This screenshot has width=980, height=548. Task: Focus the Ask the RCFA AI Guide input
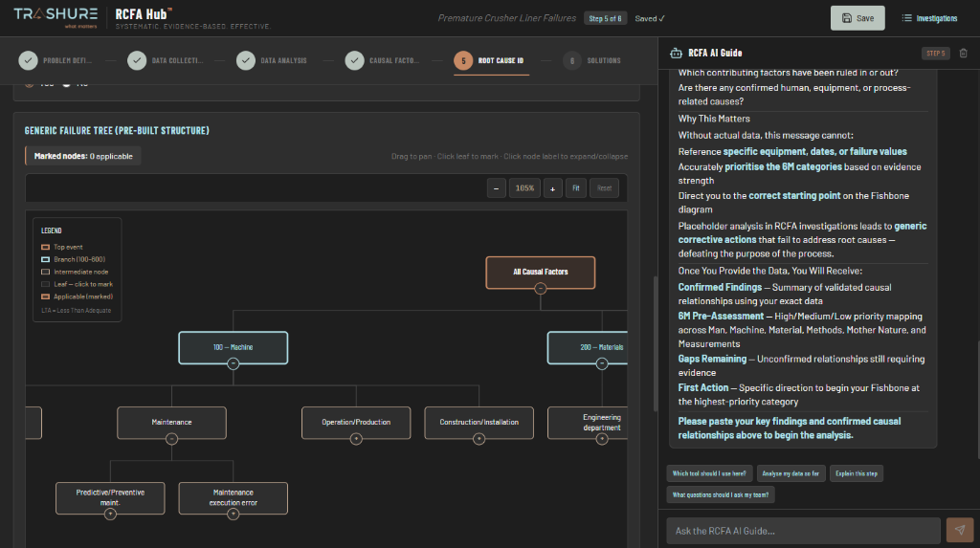pyautogui.click(x=803, y=531)
